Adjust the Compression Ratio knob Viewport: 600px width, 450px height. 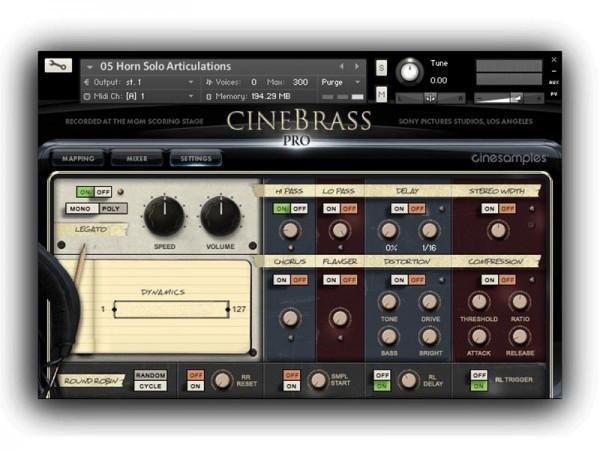pyautogui.click(x=520, y=302)
